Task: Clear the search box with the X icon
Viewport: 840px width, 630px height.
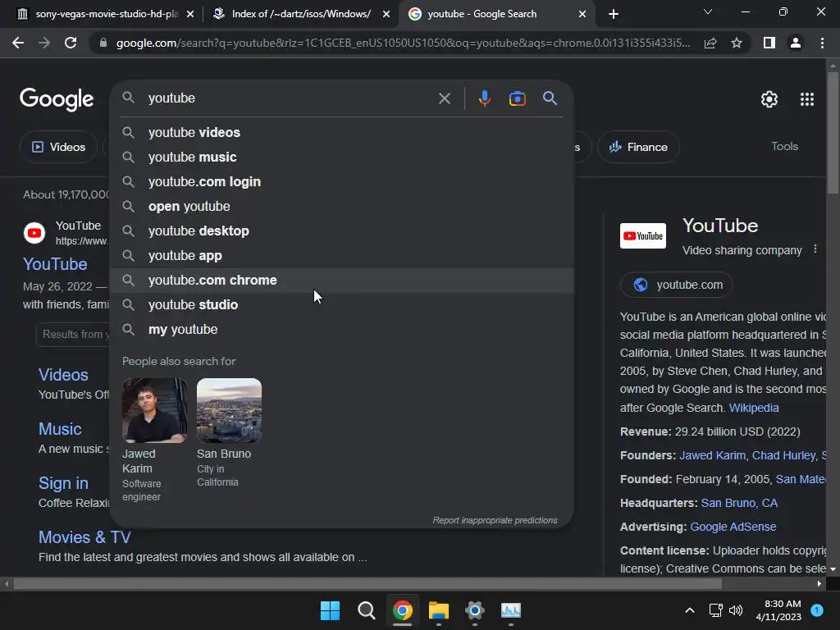Action: click(444, 98)
